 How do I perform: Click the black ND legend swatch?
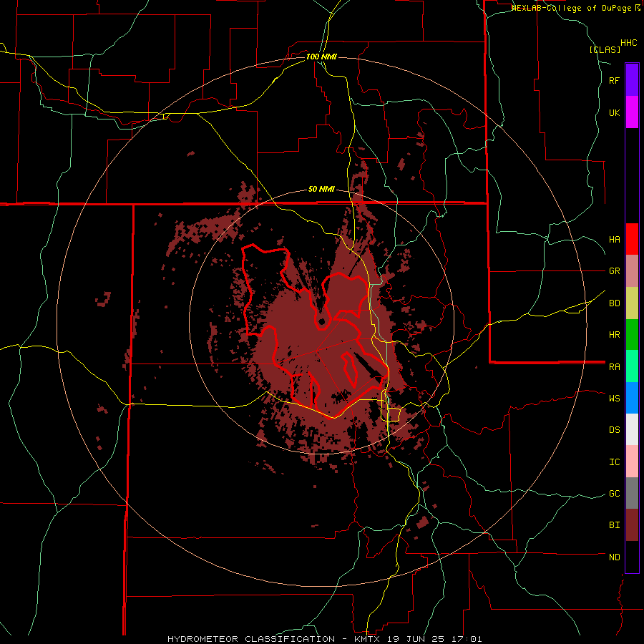(x=632, y=557)
